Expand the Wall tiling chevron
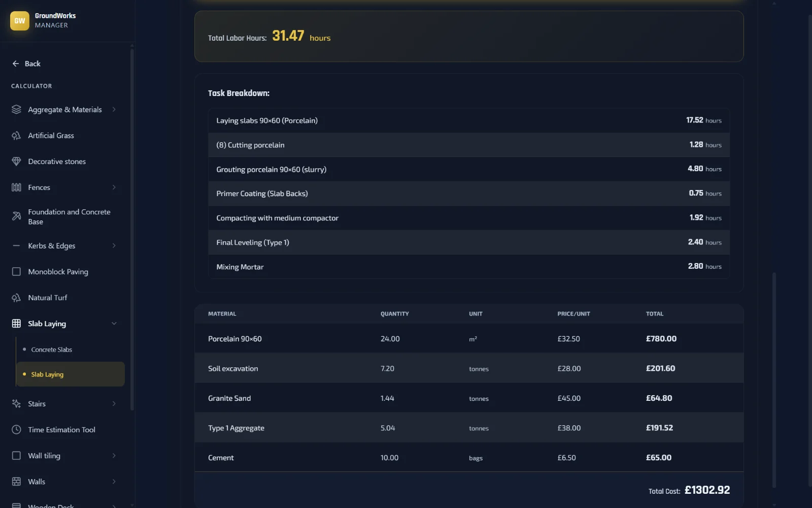Viewport: 812px width, 508px height. [114, 456]
